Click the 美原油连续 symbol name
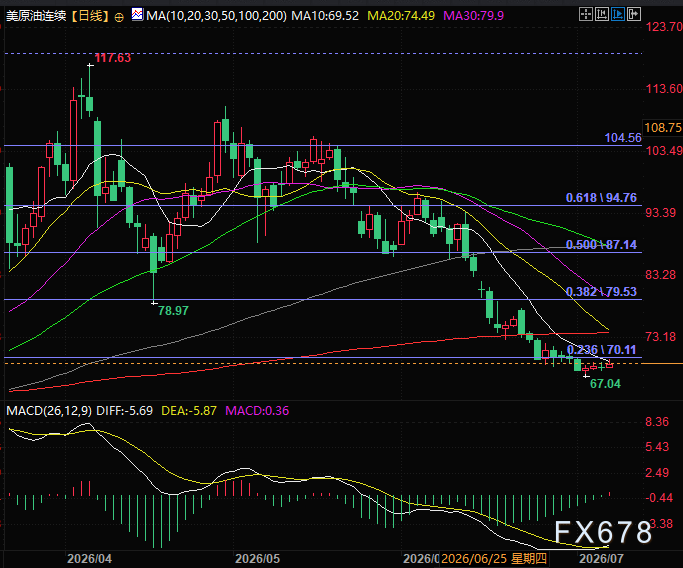The image size is (683, 568). coord(36,16)
